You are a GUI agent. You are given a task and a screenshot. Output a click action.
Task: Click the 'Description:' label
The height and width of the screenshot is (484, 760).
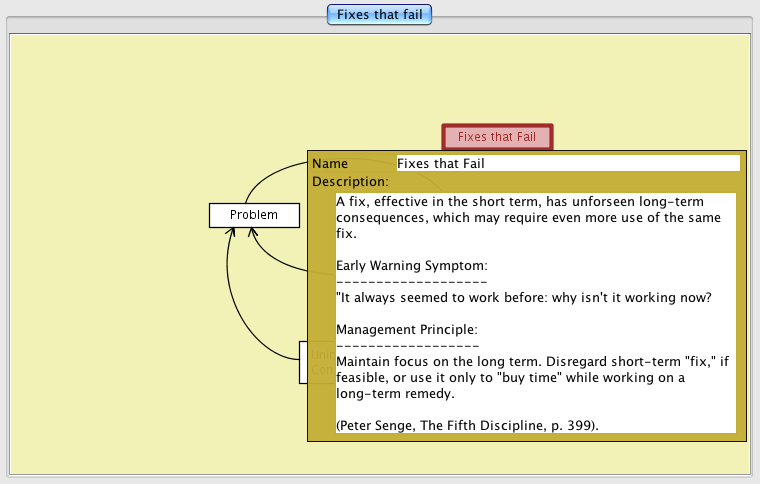tap(350, 182)
